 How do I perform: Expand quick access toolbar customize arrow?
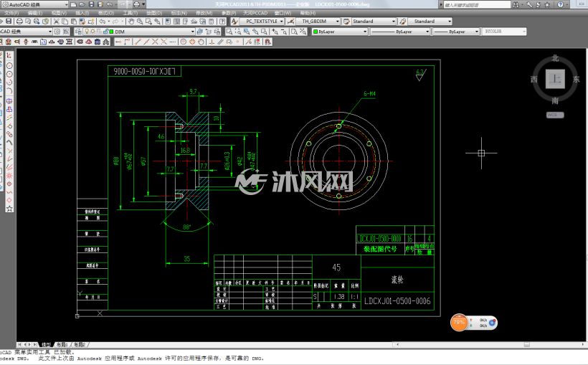(x=143, y=4)
